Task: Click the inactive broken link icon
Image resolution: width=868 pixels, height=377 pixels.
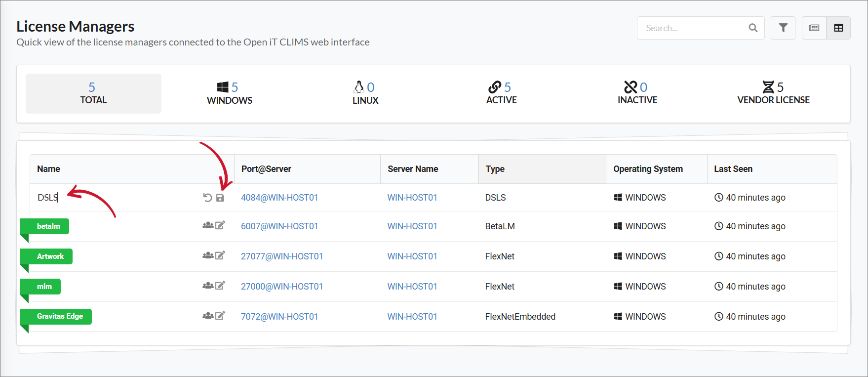Action: click(631, 87)
